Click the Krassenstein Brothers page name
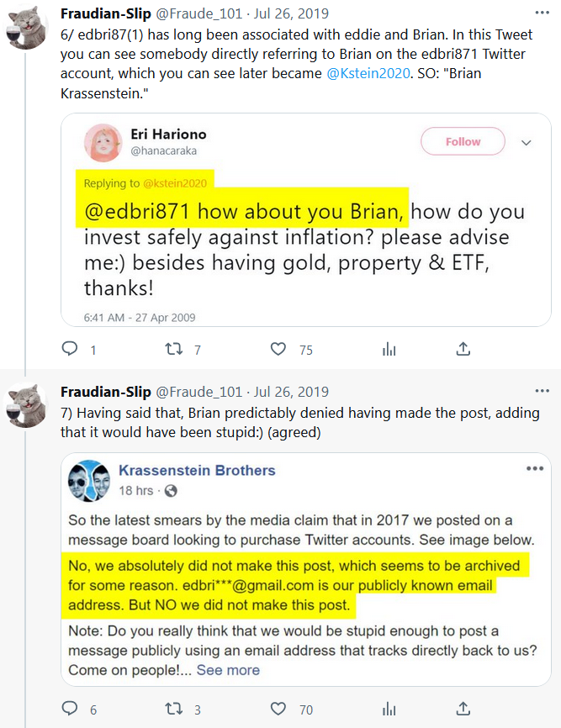Screen dimensions: 561x728 197,471
